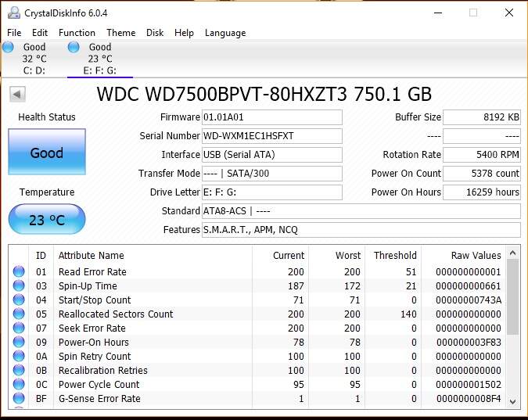Click the previous disk arrow button

click(18, 95)
